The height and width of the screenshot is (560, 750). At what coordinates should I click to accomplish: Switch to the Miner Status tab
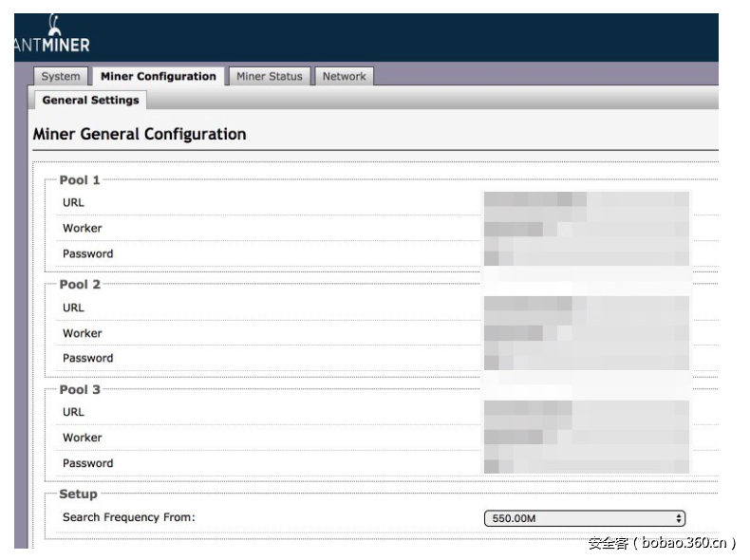[270, 77]
